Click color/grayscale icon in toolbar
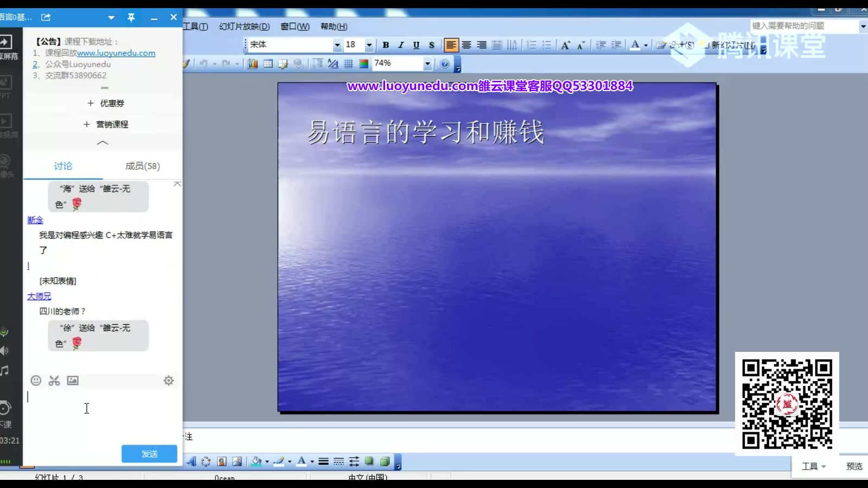The height and width of the screenshot is (488, 868). click(x=363, y=64)
